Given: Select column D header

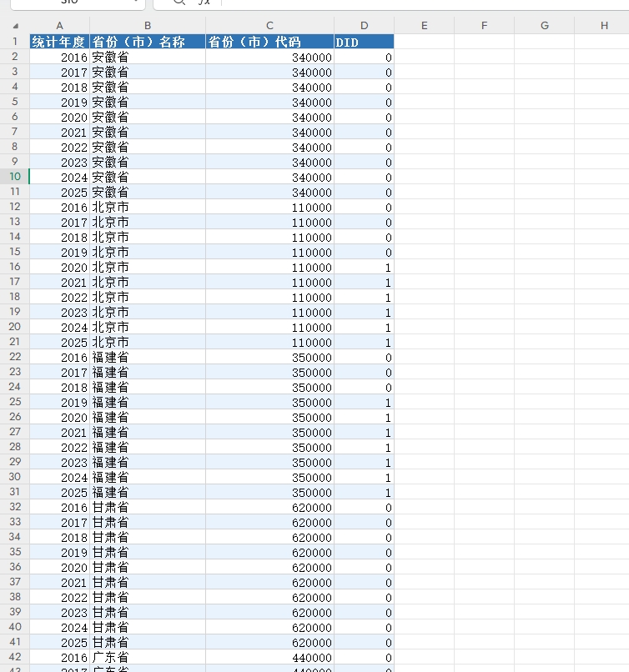Looking at the screenshot, I should coord(364,26).
